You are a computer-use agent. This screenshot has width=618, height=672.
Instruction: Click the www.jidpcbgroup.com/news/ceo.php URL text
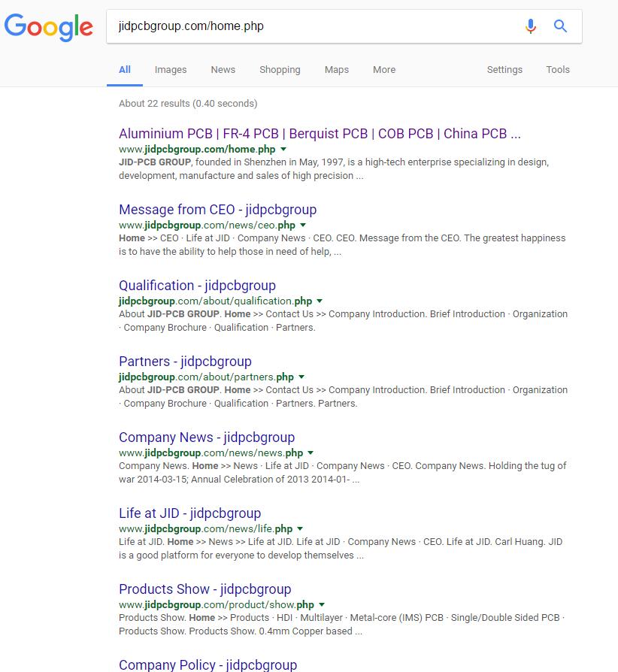[207, 225]
